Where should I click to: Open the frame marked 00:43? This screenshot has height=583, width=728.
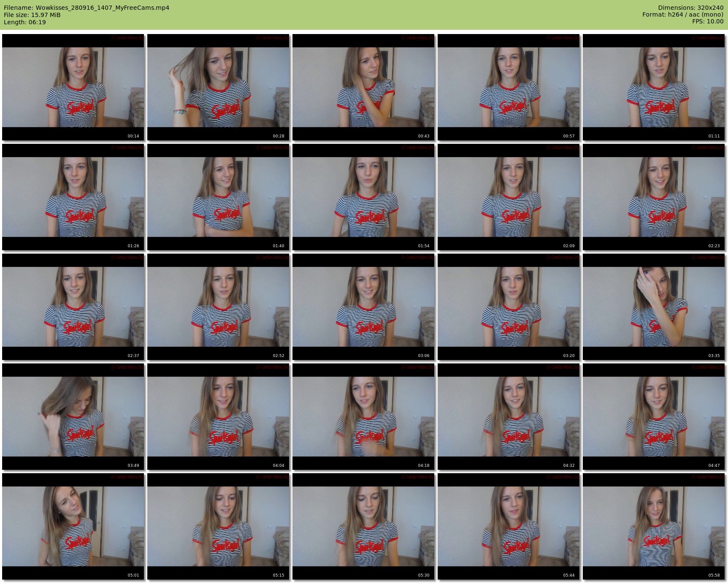tap(364, 87)
